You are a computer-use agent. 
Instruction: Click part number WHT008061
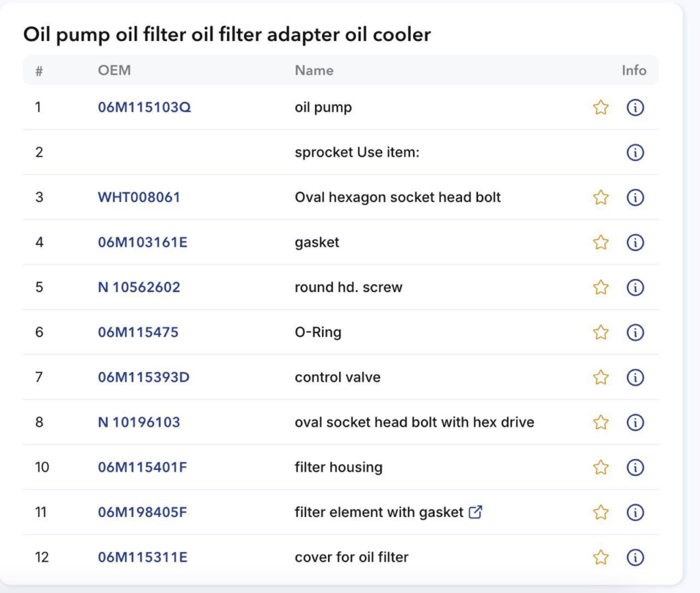(139, 198)
